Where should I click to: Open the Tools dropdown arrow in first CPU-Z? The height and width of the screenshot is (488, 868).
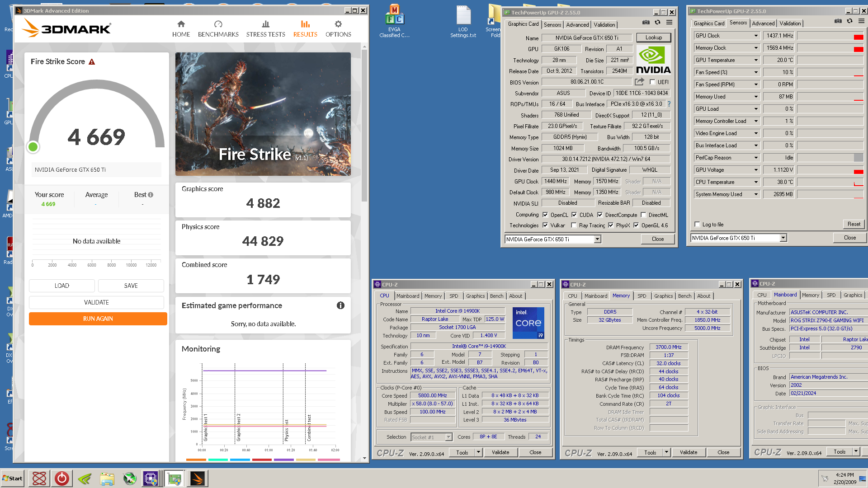coord(478,452)
